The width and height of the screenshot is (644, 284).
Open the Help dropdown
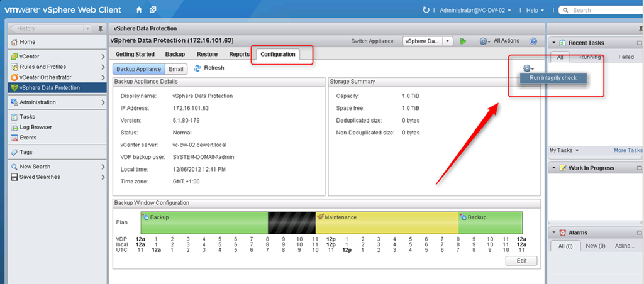[535, 10]
